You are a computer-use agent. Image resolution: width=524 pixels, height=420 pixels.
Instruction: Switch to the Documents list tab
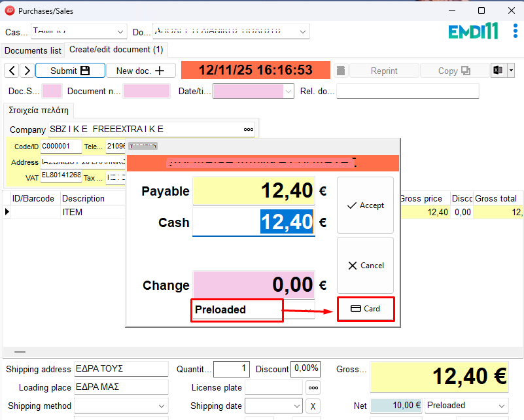click(33, 50)
